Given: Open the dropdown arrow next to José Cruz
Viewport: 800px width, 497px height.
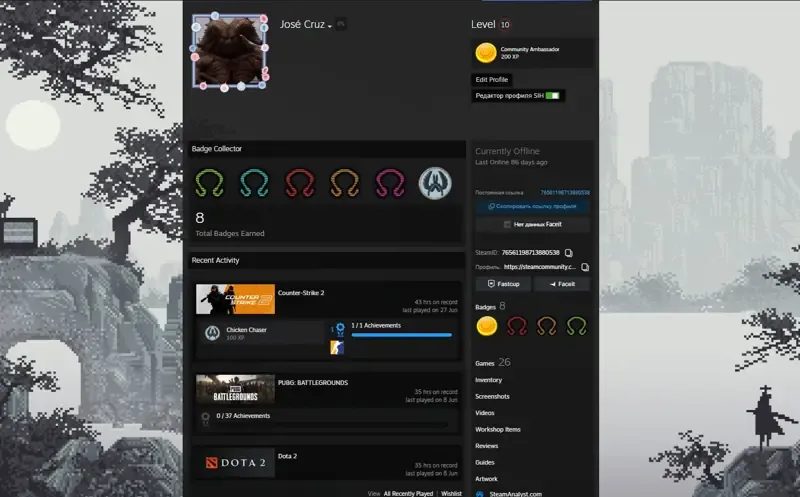Looking at the screenshot, I should 330,26.
